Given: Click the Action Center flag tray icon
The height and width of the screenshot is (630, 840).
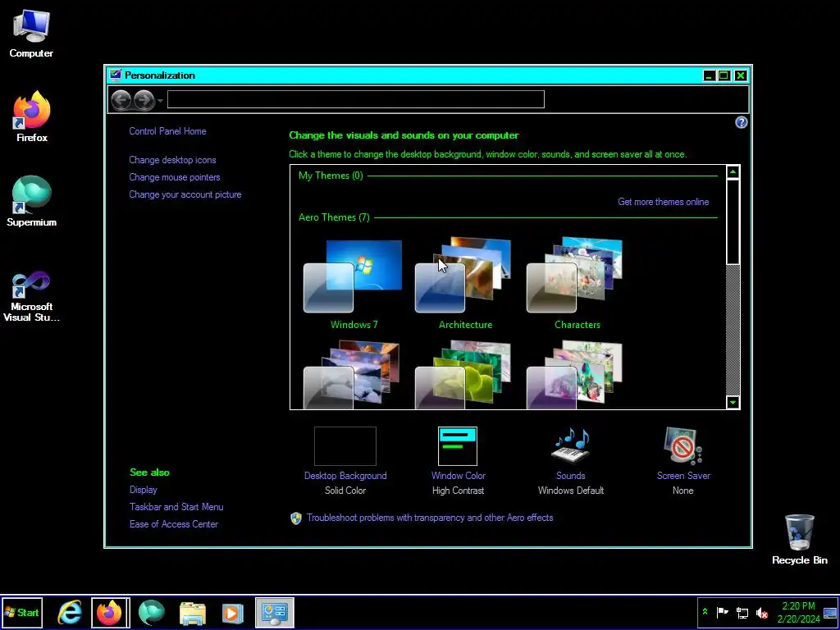Looking at the screenshot, I should click(722, 612).
